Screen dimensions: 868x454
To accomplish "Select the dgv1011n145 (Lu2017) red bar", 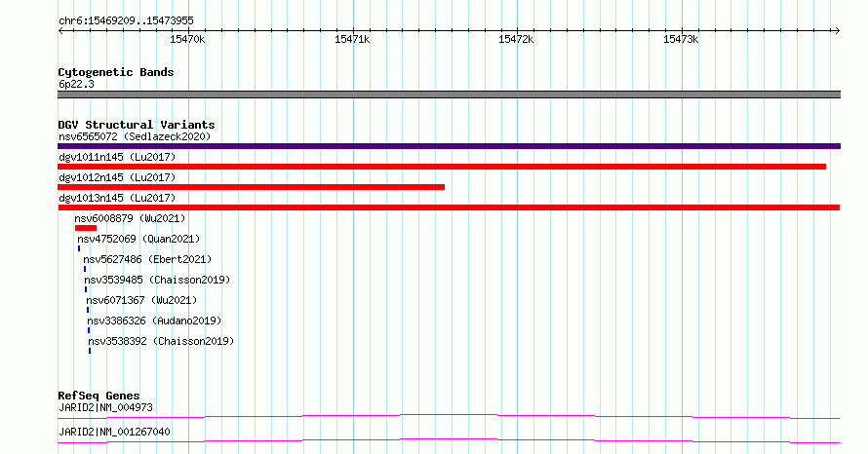I will click(442, 167).
